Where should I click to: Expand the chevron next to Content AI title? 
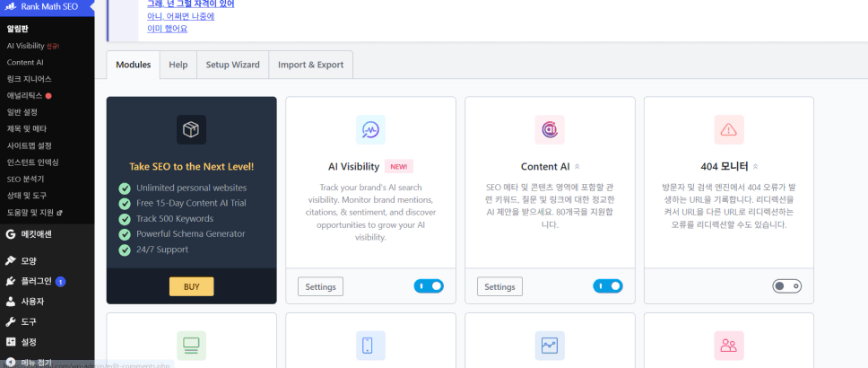point(577,166)
